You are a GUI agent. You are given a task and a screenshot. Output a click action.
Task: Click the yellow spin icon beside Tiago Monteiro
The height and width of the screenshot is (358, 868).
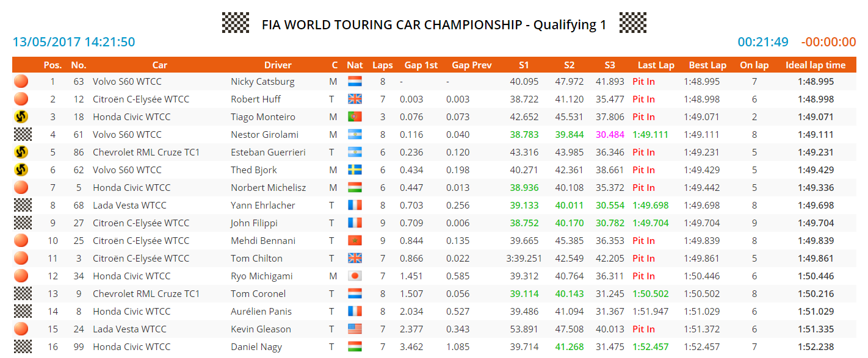21,116
